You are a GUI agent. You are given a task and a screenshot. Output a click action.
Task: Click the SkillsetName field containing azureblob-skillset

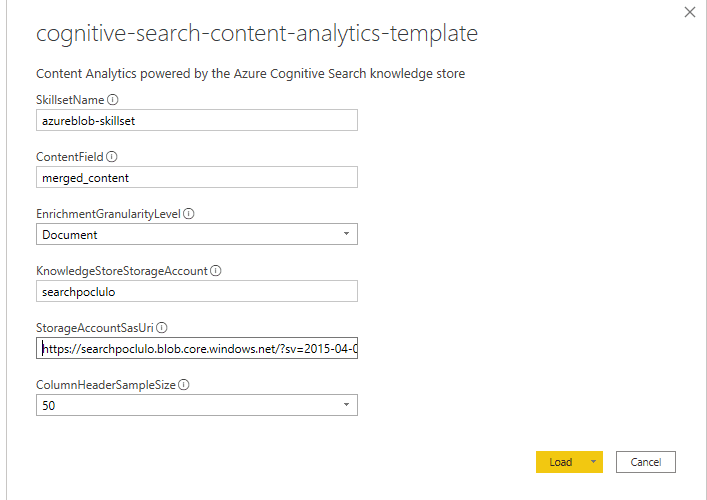pos(197,120)
